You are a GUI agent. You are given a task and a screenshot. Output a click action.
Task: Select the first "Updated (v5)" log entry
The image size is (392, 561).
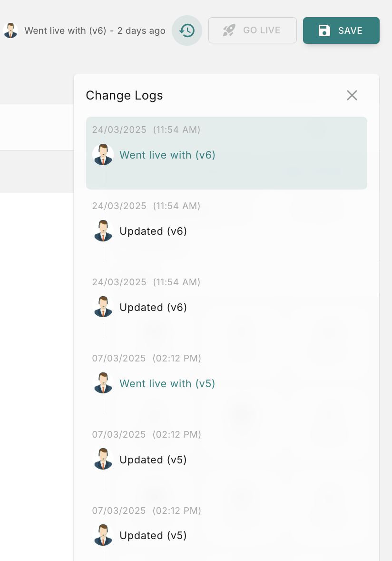coord(153,460)
